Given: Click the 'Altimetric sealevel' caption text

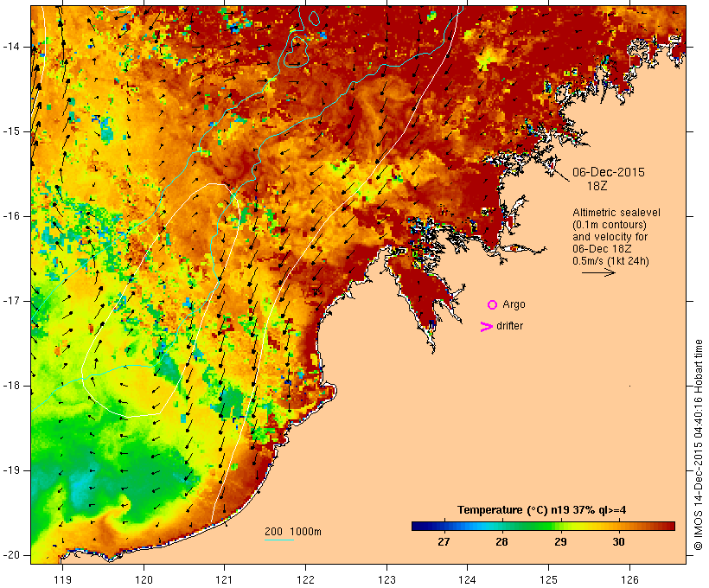Looking at the screenshot, I should pos(616,213).
